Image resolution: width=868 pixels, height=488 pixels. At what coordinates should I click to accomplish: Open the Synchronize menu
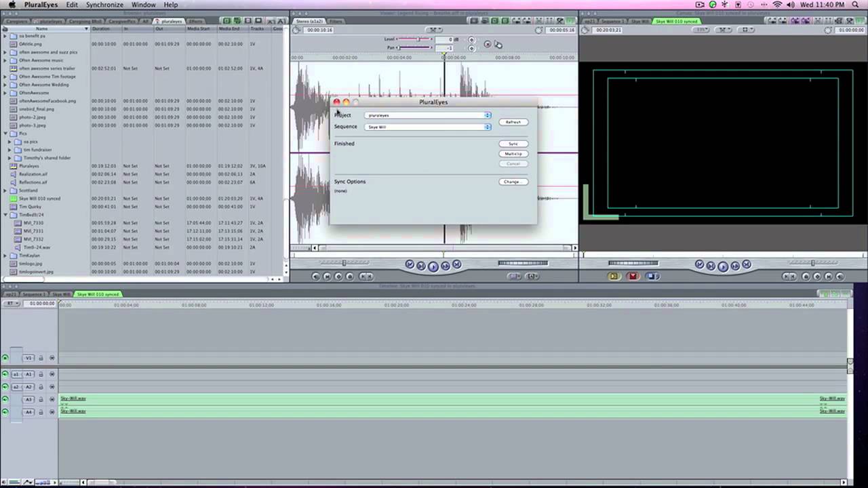coord(104,5)
